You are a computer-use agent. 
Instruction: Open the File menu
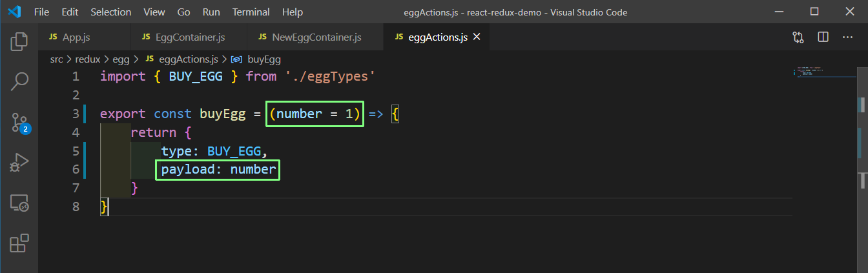(x=41, y=12)
